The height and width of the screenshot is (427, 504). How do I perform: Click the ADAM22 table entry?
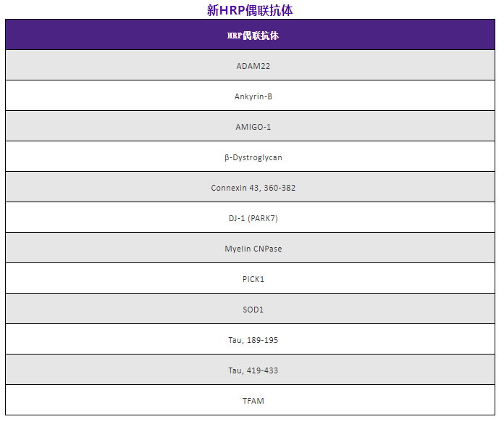click(x=253, y=66)
